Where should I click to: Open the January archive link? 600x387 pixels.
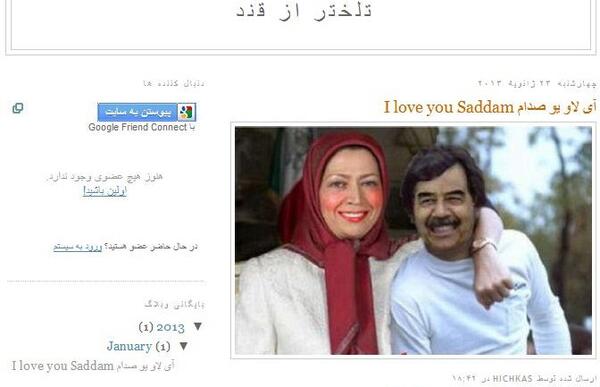[x=129, y=346]
